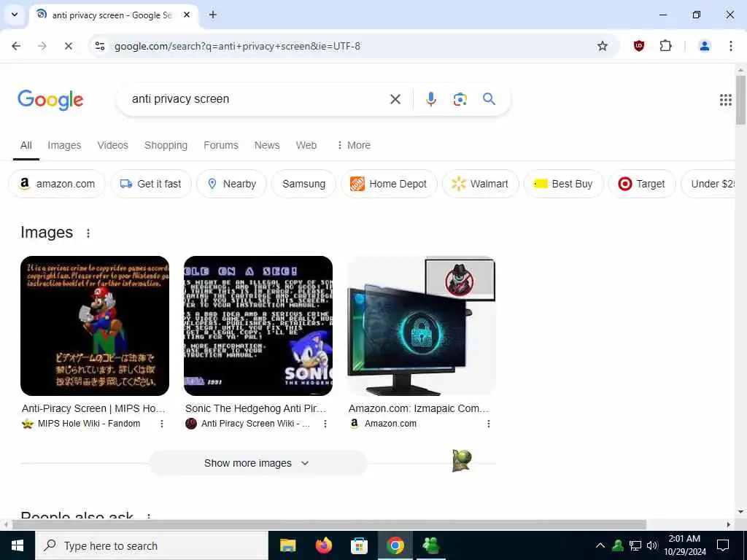Bookmark this page with the star icon
747x560 pixels.
[x=602, y=46]
